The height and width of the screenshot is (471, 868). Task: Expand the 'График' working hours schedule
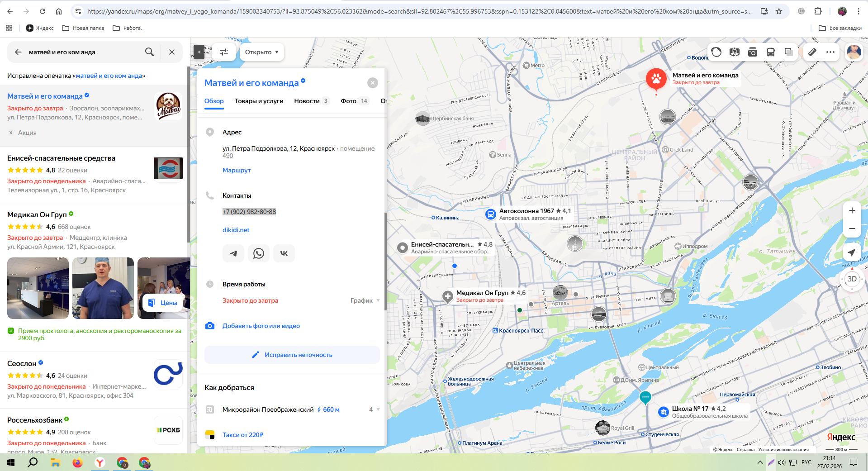click(x=365, y=300)
